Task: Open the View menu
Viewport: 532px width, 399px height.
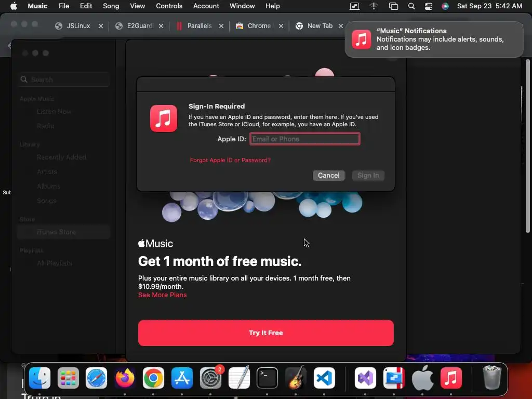Action: pyautogui.click(x=137, y=6)
